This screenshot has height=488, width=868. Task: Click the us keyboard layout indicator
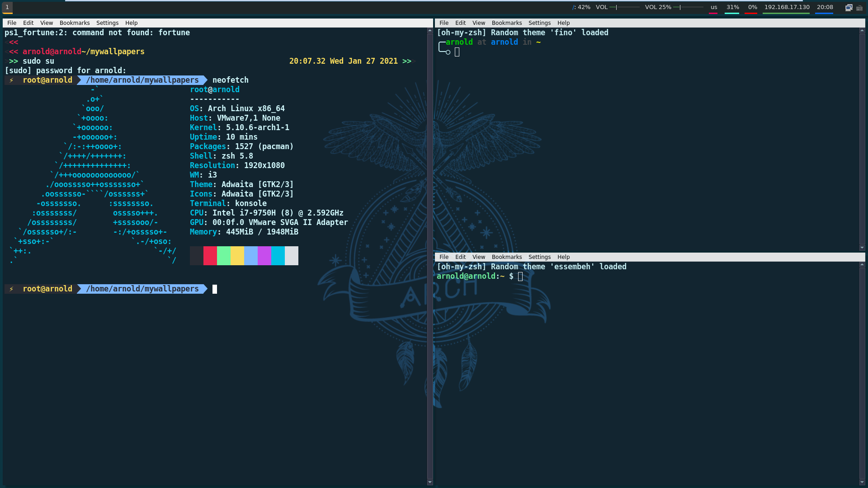[x=713, y=7]
